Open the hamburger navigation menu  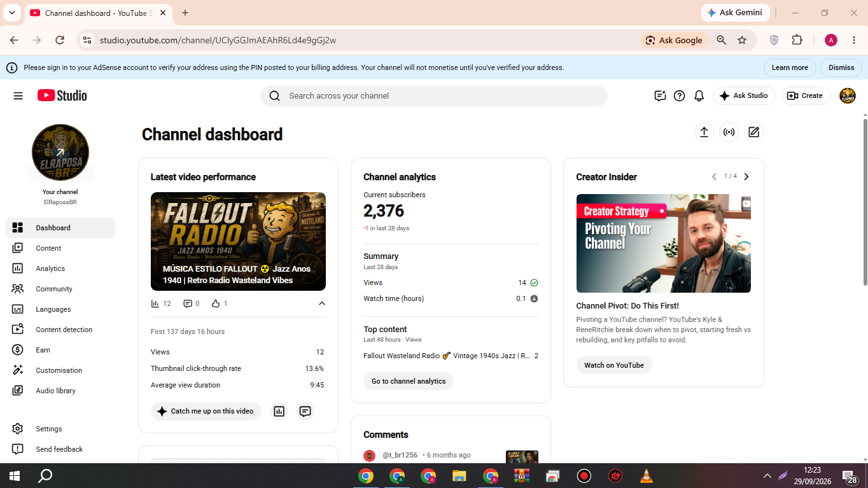click(x=18, y=96)
